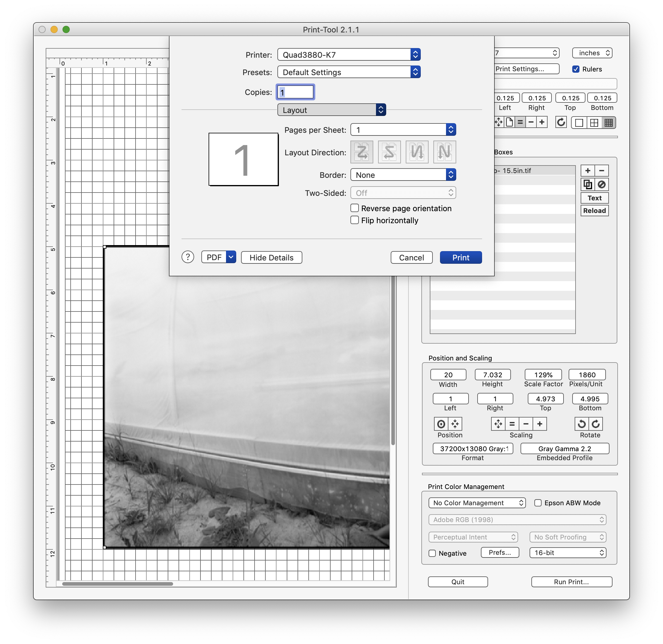
Task: Click the horizontal scrollbar under the preview
Action: [x=118, y=584]
